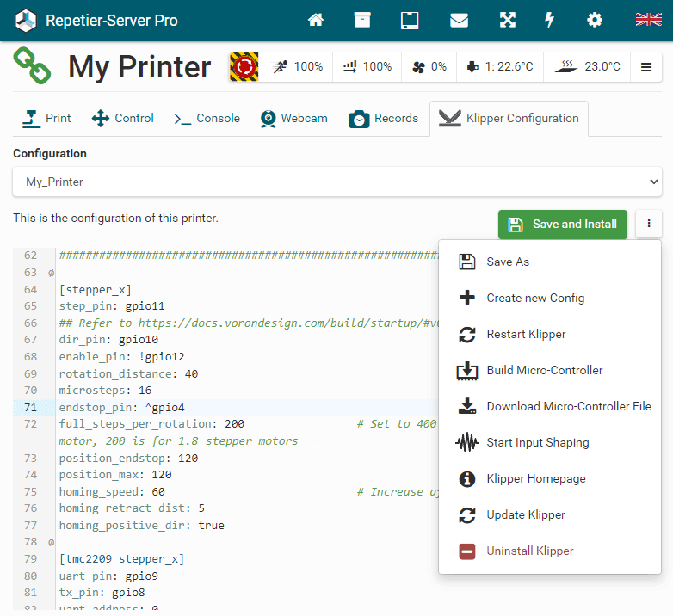Image resolution: width=673 pixels, height=616 pixels.
Task: Open the archive box icon in header
Action: click(362, 20)
